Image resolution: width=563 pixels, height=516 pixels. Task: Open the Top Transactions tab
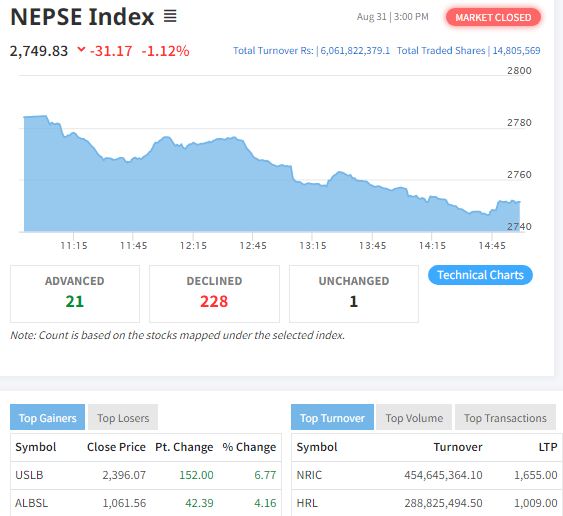[x=505, y=418]
